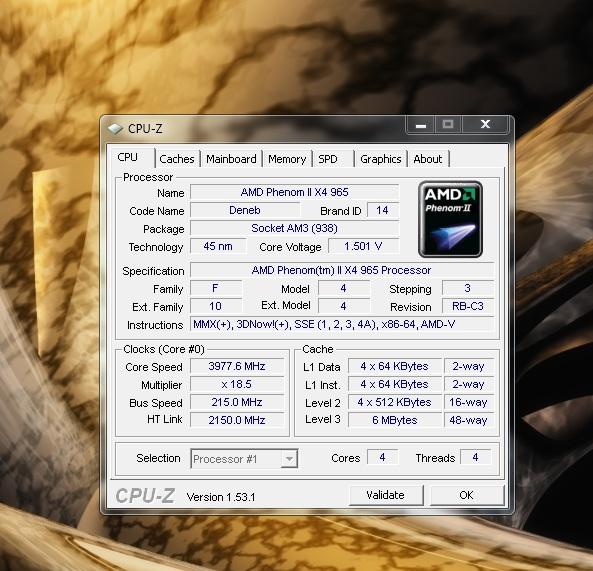Close the CPU-Z window
593x571 pixels.
485,125
